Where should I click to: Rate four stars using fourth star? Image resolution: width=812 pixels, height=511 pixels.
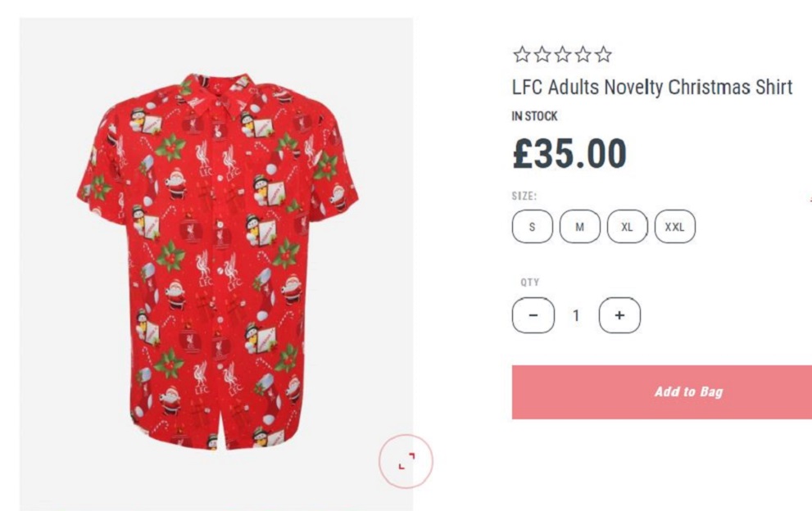pyautogui.click(x=583, y=55)
